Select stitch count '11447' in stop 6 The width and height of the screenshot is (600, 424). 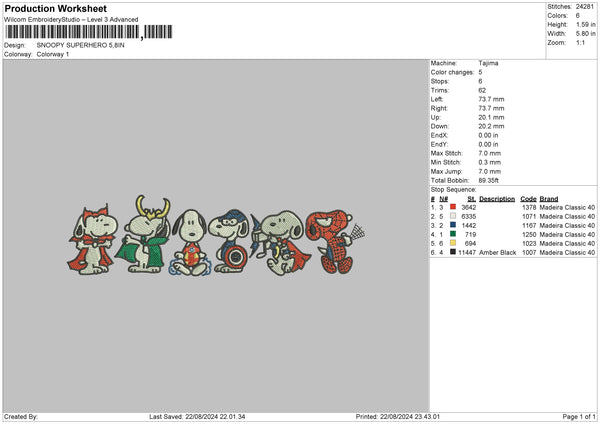467,253
